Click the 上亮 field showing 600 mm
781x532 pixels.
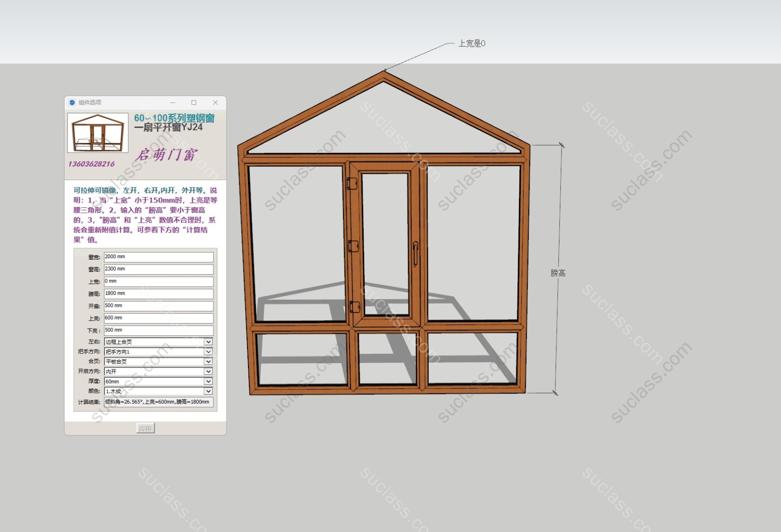coord(159,318)
